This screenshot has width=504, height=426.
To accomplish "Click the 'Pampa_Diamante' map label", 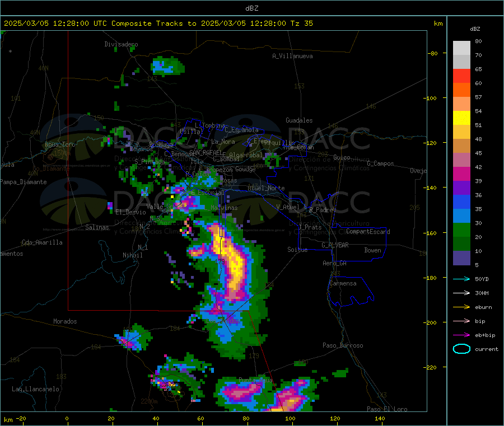I will [x=23, y=182].
